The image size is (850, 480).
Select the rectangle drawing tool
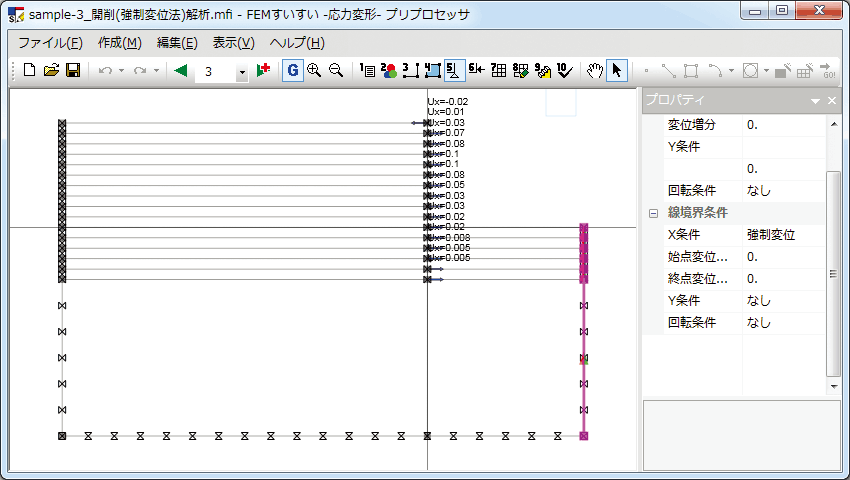691,71
